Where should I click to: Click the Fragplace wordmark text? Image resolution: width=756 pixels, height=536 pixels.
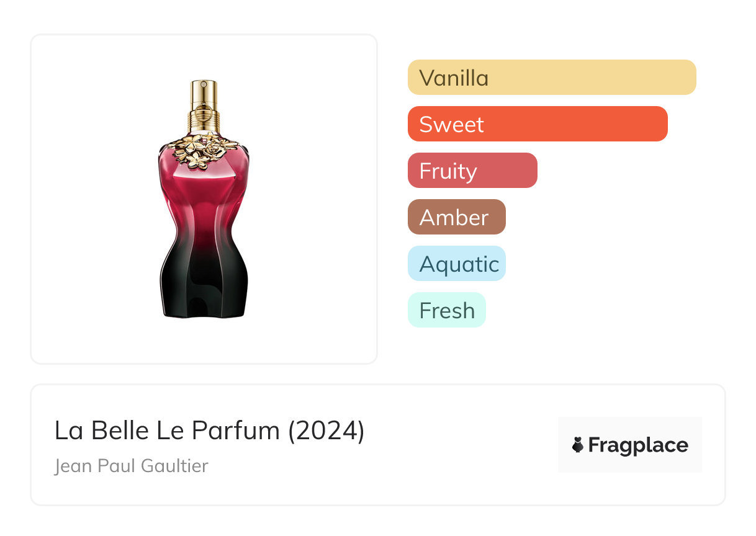[x=638, y=445]
